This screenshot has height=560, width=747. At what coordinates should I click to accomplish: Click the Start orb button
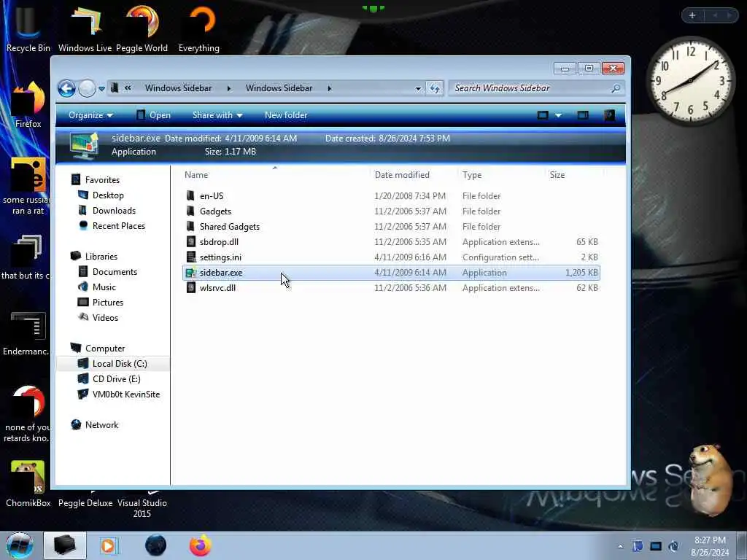point(20,545)
